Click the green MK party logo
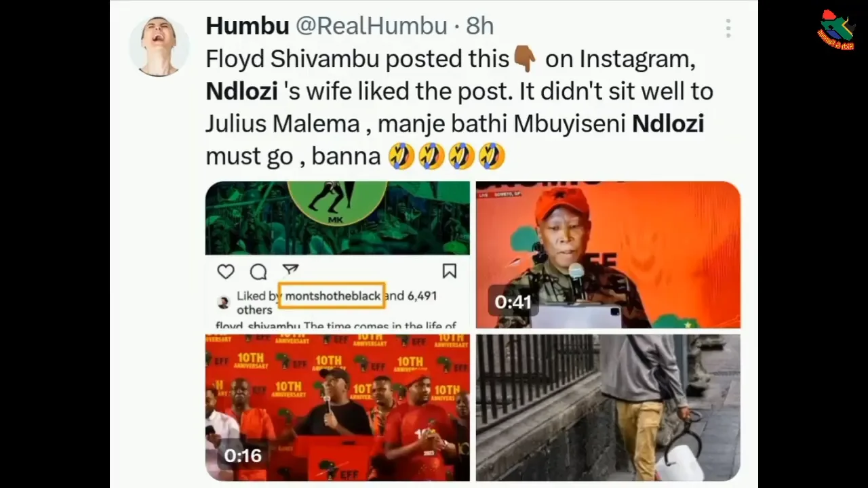The height and width of the screenshot is (488, 868). tap(337, 201)
